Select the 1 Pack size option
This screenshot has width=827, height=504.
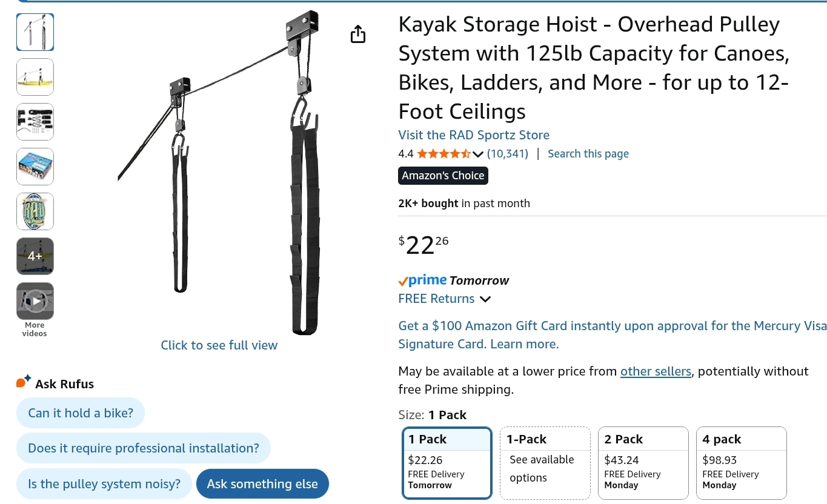[x=447, y=463]
